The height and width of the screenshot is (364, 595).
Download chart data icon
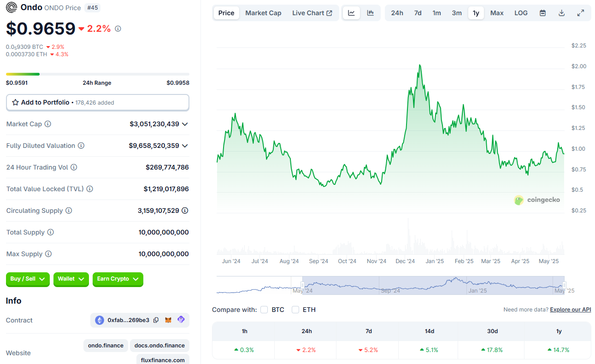coord(561,13)
